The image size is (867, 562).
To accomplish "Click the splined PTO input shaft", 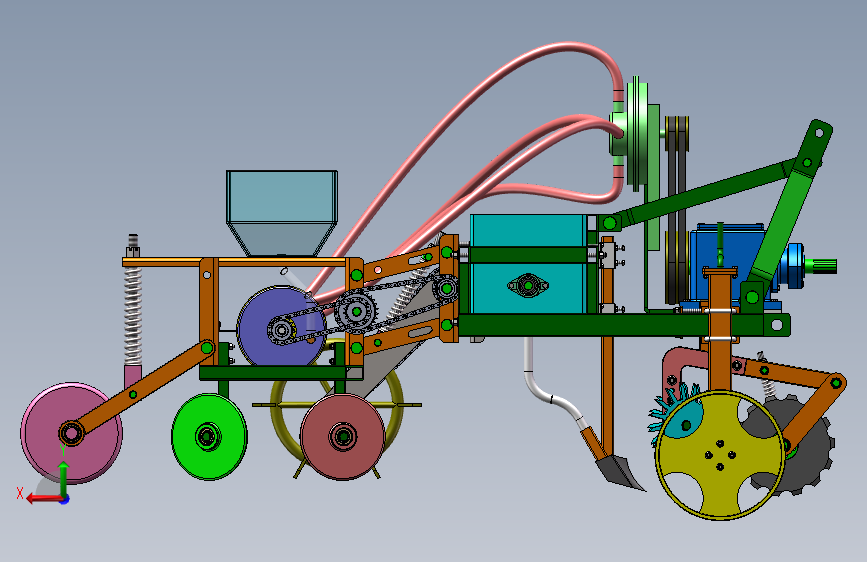I will tap(822, 266).
